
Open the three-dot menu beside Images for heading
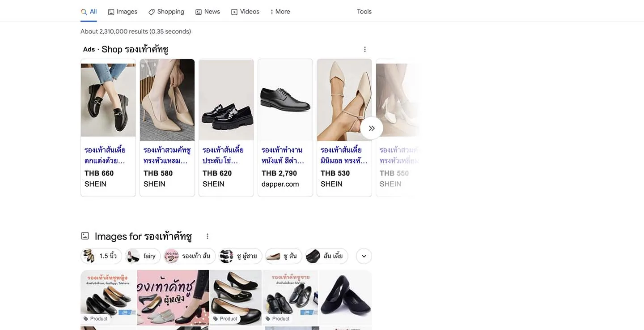[207, 236]
